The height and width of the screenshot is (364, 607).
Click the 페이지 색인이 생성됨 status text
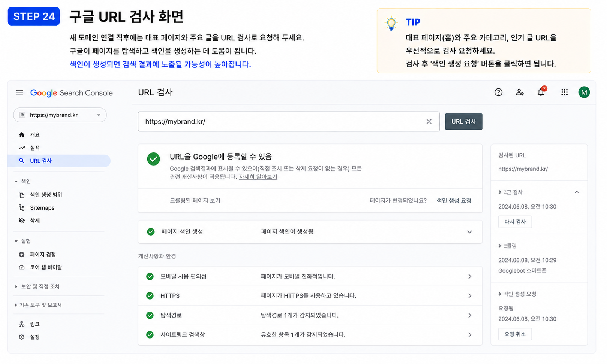point(287,232)
